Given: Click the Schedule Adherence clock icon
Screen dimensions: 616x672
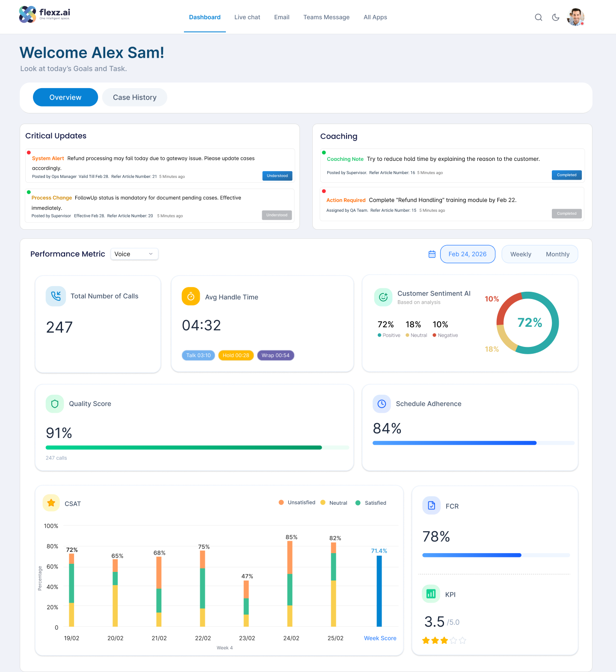Looking at the screenshot, I should click(382, 404).
